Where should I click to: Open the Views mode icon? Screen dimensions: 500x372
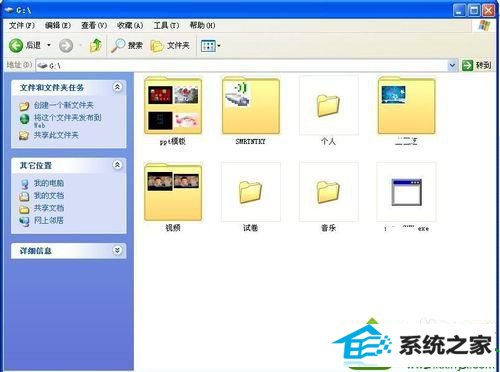click(x=208, y=46)
